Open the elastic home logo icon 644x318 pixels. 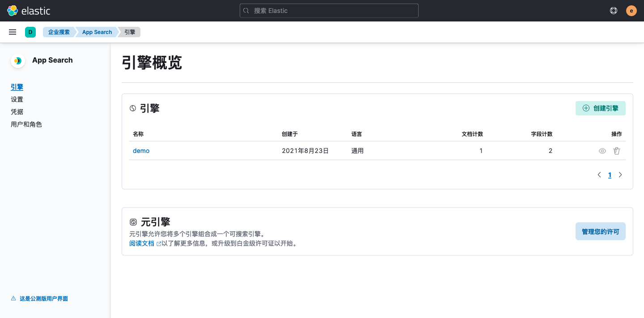(x=13, y=10)
